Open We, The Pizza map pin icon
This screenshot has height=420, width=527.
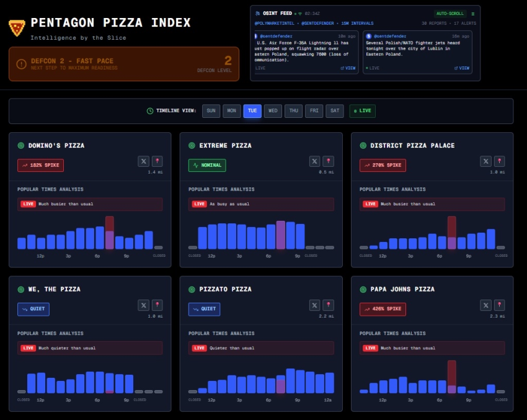pos(157,305)
